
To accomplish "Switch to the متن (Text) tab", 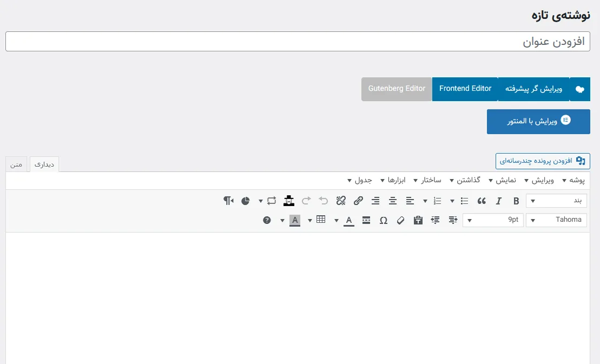I will tap(16, 164).
